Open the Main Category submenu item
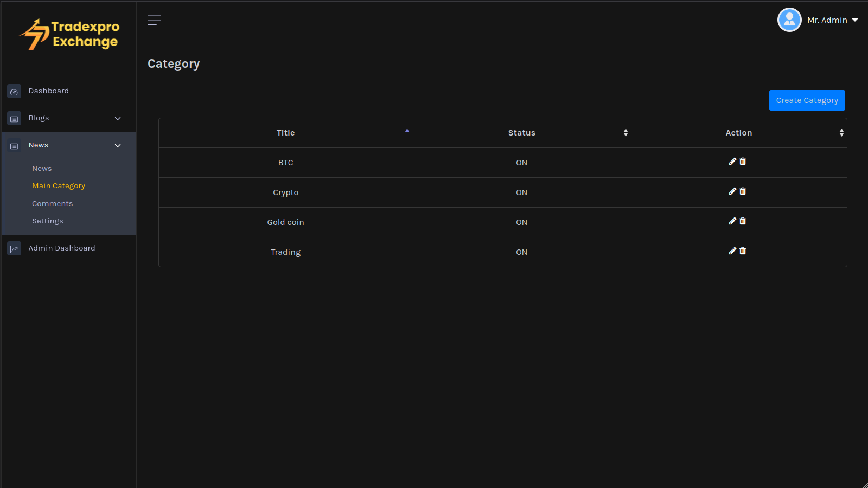 point(59,186)
